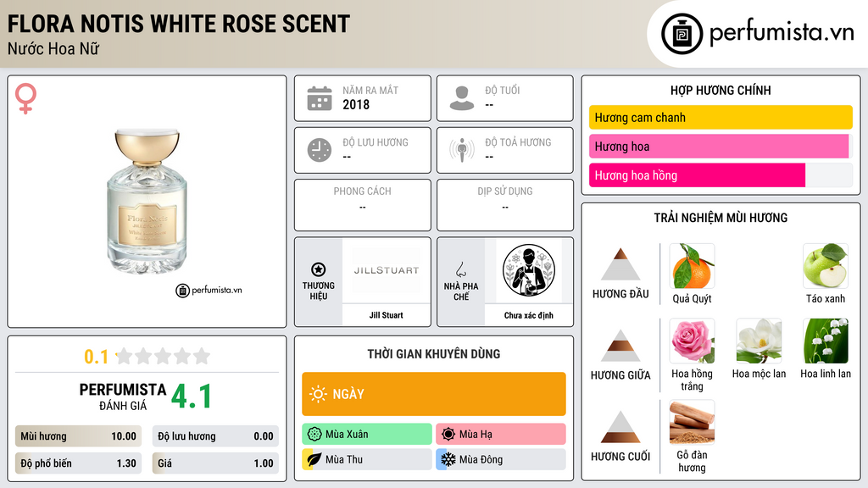This screenshot has height=488, width=868.
Task: Click the Phong cách label
Action: (362, 191)
